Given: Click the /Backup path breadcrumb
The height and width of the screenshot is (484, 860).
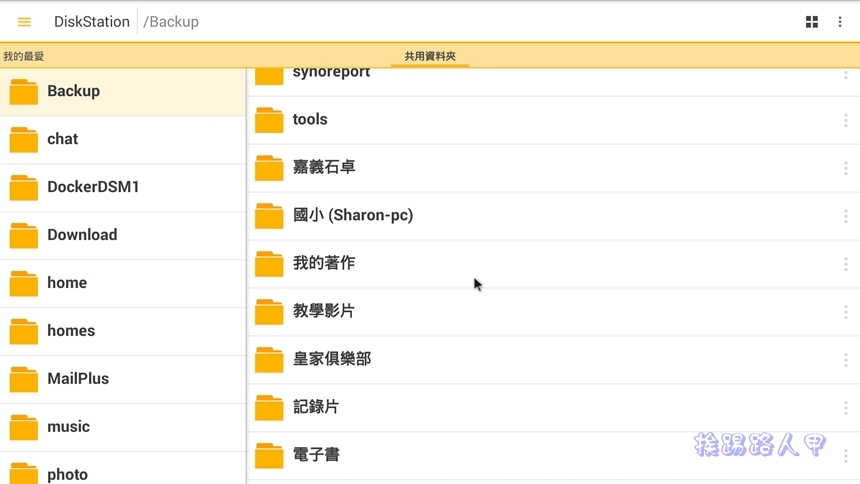Looking at the screenshot, I should [x=171, y=22].
